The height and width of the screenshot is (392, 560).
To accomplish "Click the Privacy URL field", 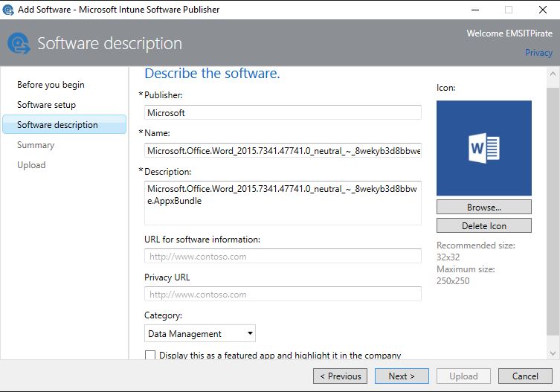I will 283,294.
